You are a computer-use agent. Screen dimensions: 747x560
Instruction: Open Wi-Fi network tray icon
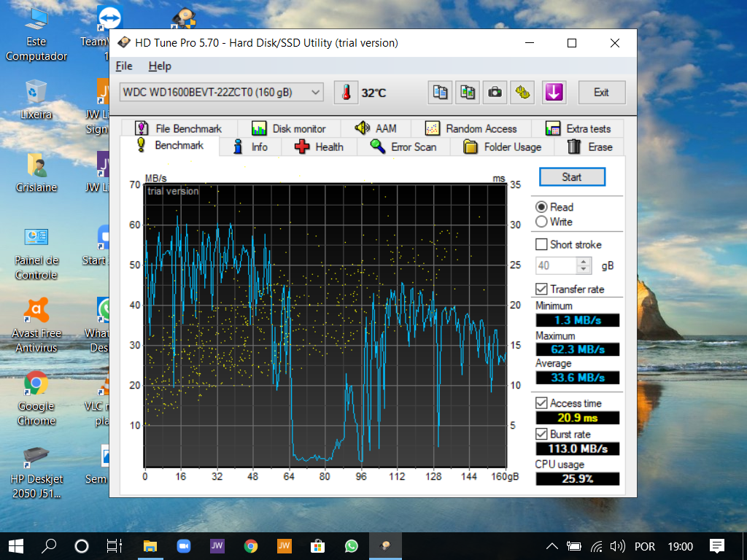pos(596,546)
